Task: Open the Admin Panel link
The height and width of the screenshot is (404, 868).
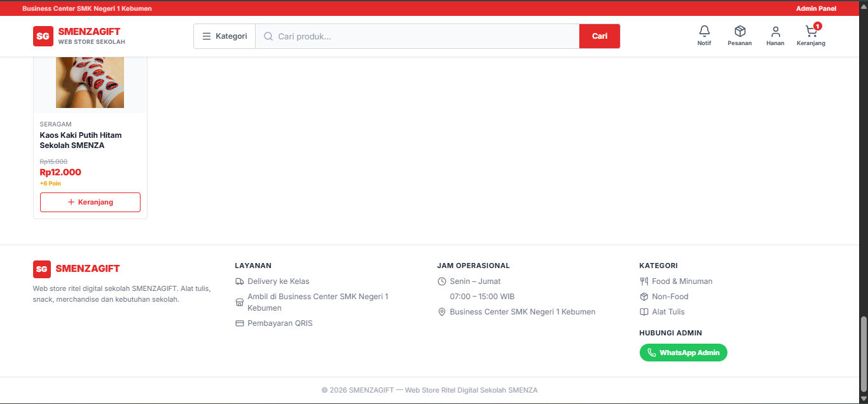Action: (x=816, y=8)
